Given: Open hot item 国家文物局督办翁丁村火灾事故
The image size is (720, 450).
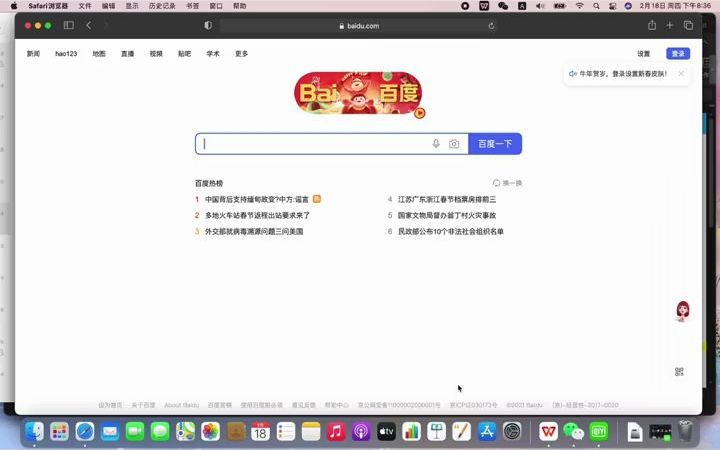Looking at the screenshot, I should pyautogui.click(x=447, y=215).
